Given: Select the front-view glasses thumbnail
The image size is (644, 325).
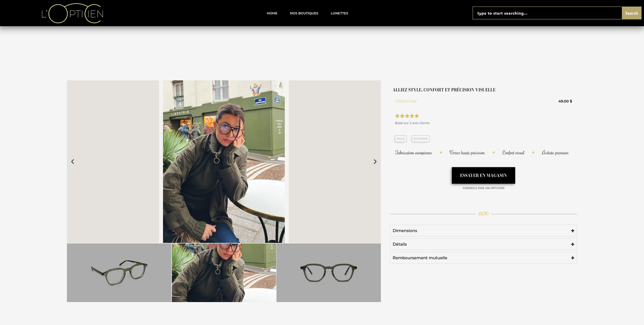Looking at the screenshot, I should click(329, 273).
